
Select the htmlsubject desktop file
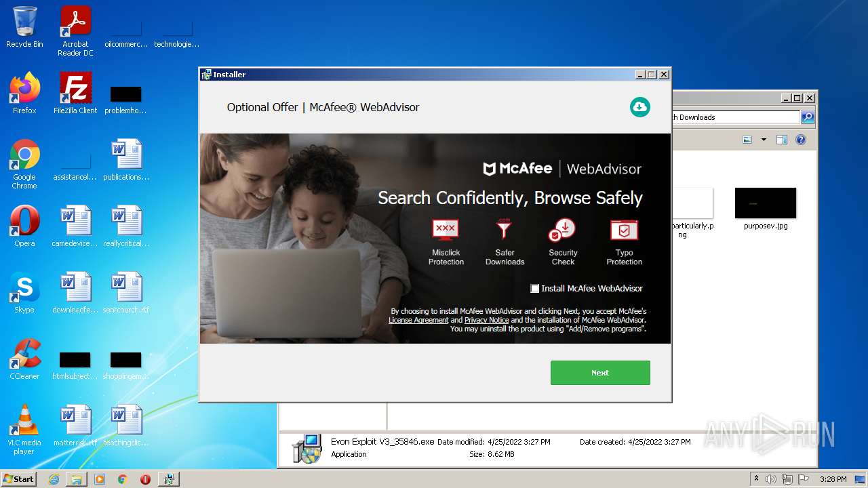click(75, 365)
